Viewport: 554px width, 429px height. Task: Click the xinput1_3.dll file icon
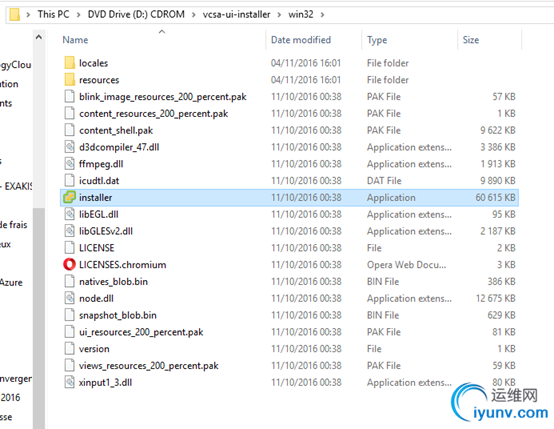click(x=70, y=382)
